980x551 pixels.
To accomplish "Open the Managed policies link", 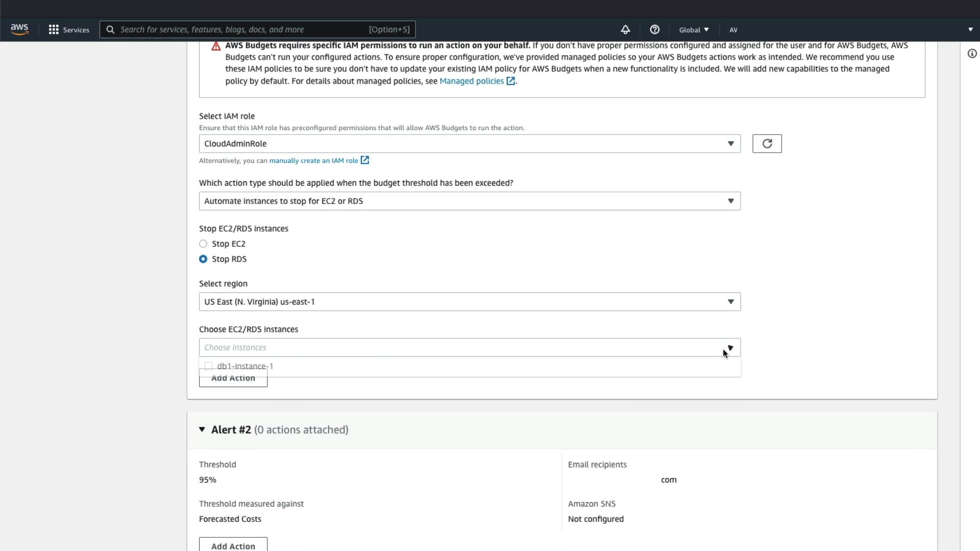I will coord(471,81).
